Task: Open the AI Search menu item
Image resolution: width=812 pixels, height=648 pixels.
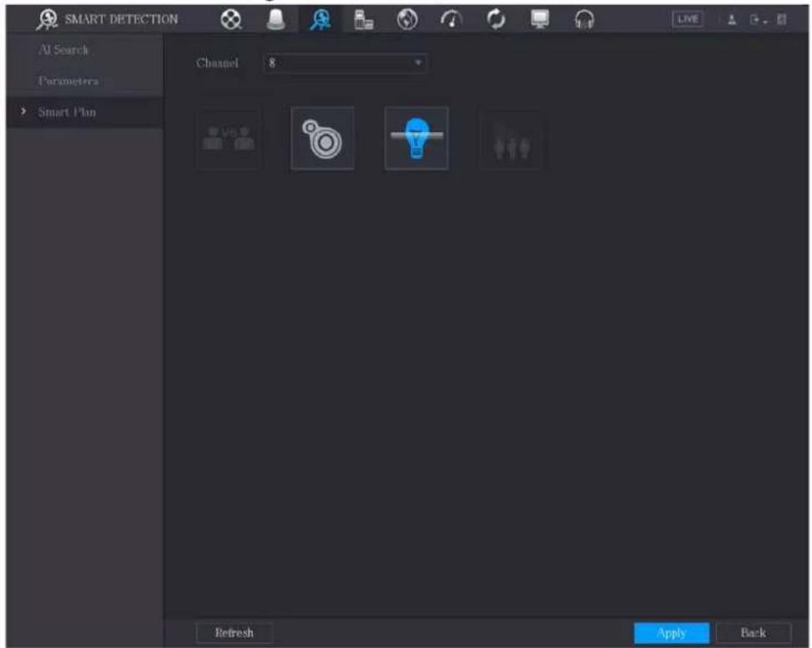Action: coord(63,50)
